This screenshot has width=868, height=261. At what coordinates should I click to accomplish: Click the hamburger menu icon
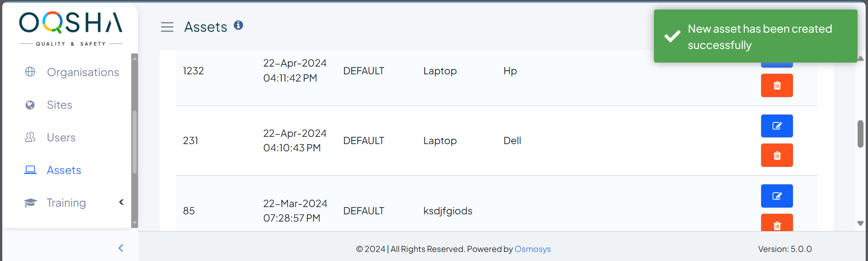point(167,27)
